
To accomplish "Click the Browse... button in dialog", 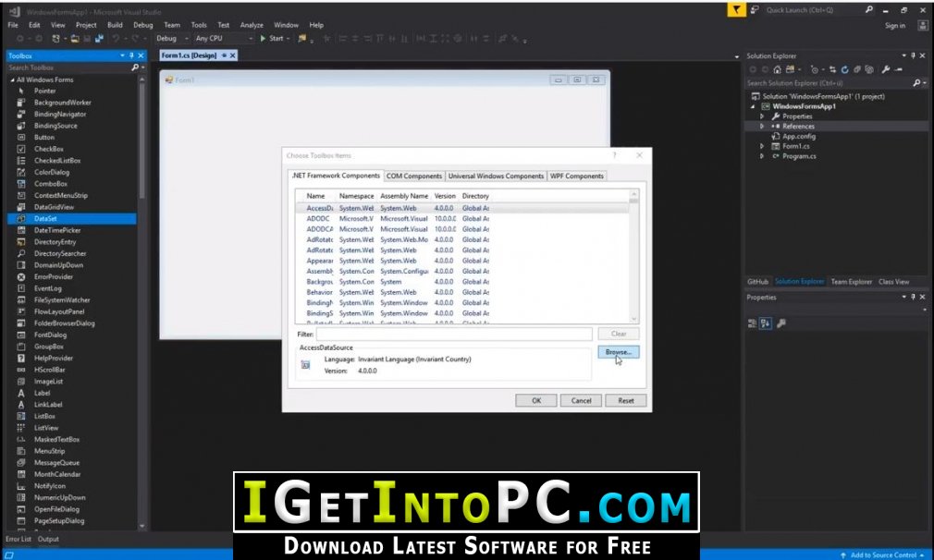I will [x=619, y=352].
